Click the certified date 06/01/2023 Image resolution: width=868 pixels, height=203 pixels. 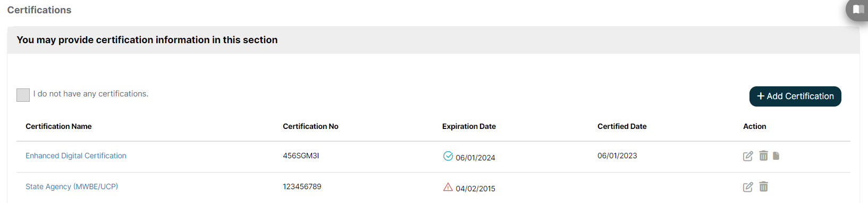tap(617, 156)
